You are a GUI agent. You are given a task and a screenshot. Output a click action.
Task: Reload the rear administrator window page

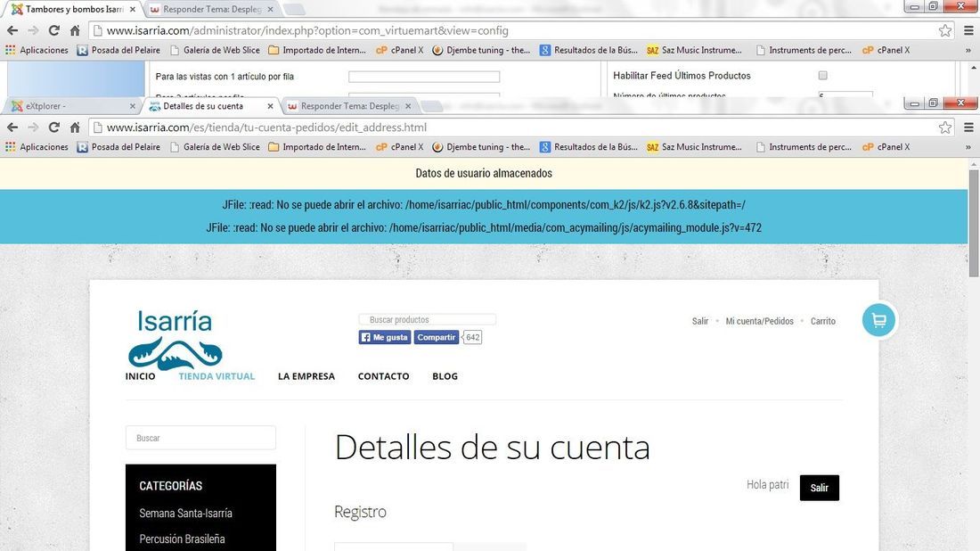pyautogui.click(x=54, y=30)
